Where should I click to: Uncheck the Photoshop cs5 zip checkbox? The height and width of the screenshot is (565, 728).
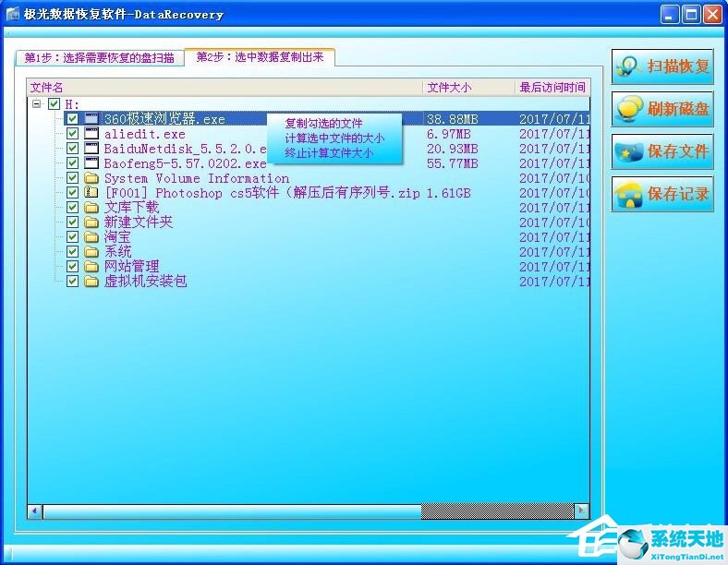(72, 193)
